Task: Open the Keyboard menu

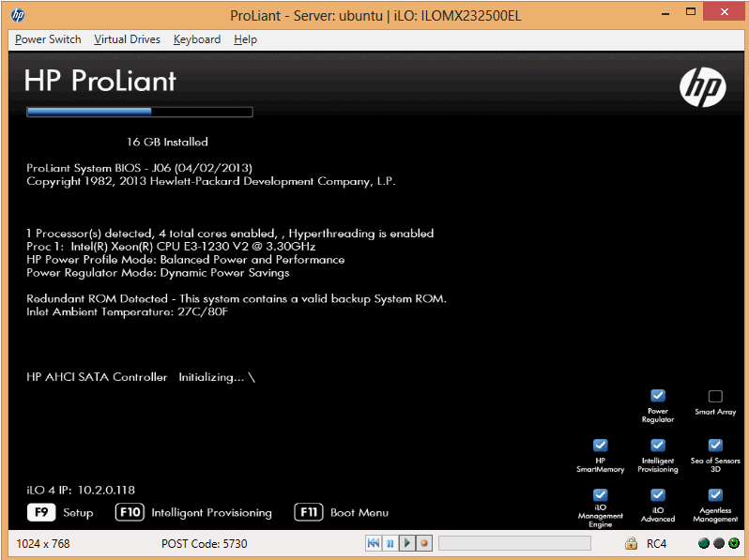Action: 197,39
